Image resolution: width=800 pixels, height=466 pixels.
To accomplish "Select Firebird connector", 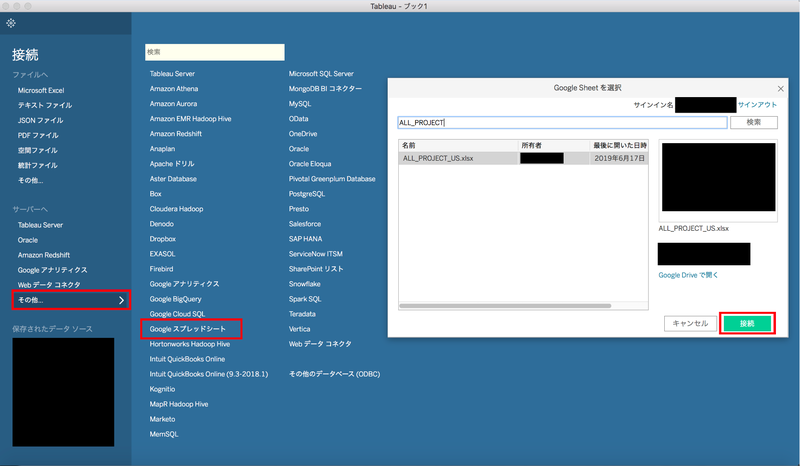I will [161, 269].
